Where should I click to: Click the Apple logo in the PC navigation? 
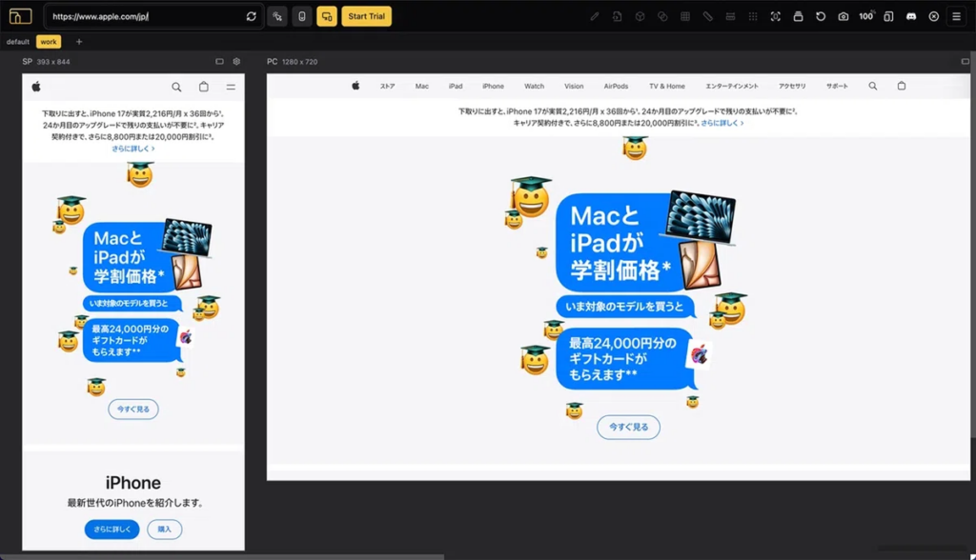pyautogui.click(x=356, y=86)
